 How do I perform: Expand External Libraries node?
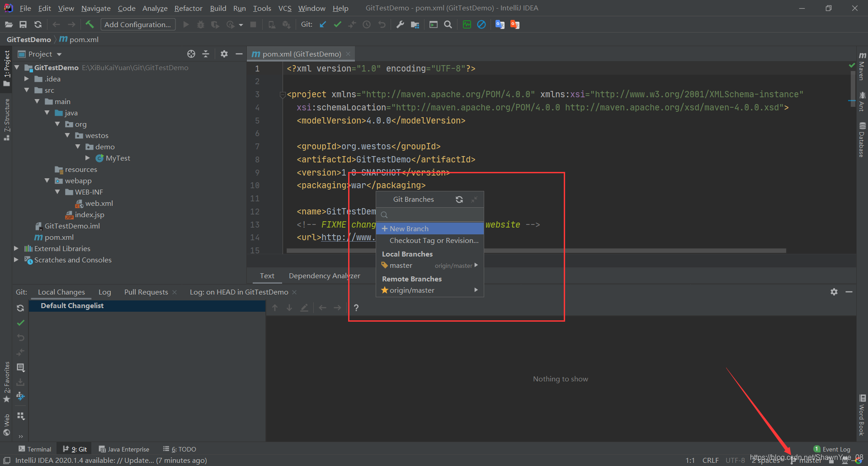tap(16, 248)
